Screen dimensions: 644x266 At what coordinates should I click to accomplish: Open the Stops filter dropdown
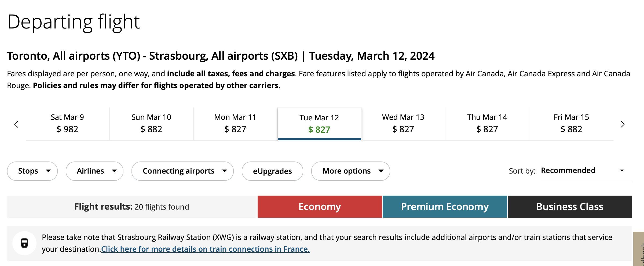32,171
